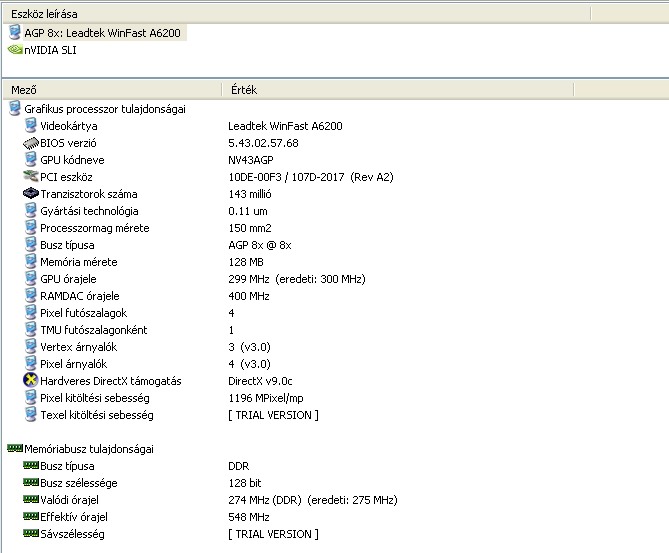Click the Hardveres DirectX támogatás icon
Viewport: 669px width, 553px height.
coord(31,380)
